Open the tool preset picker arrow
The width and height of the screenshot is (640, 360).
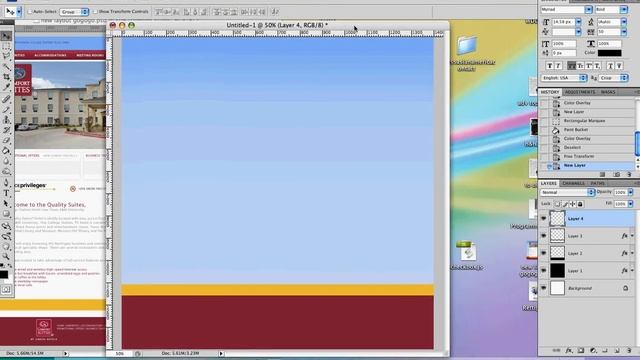19,12
